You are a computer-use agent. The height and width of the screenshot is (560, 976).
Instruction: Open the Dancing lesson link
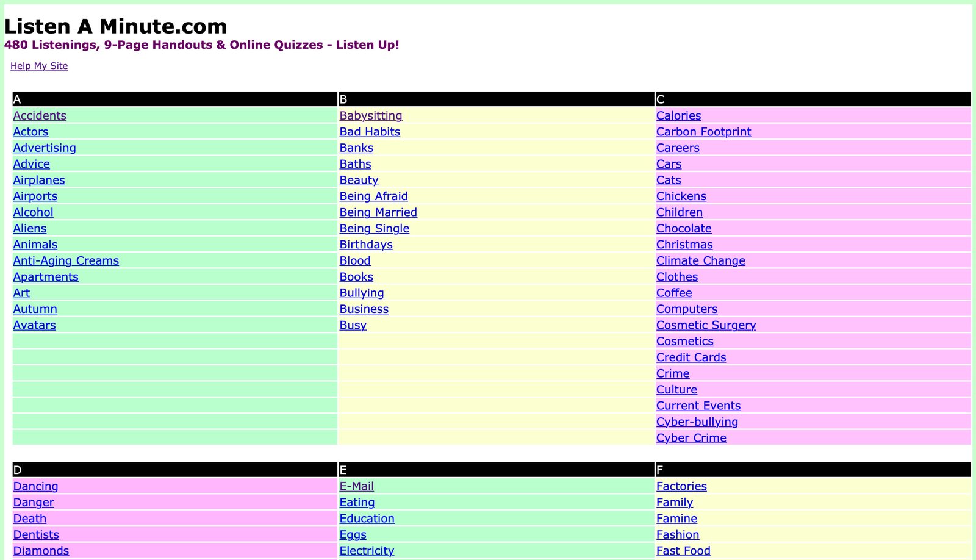tap(35, 486)
